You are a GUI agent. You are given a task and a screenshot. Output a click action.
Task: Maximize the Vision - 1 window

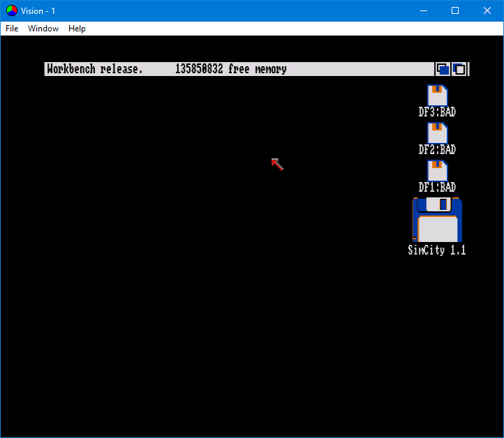click(455, 10)
